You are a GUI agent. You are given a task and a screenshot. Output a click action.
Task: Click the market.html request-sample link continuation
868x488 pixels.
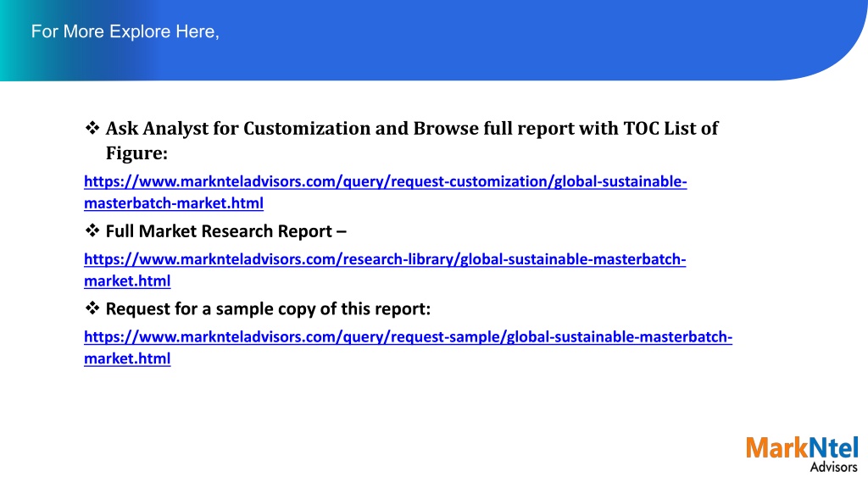coord(127,358)
